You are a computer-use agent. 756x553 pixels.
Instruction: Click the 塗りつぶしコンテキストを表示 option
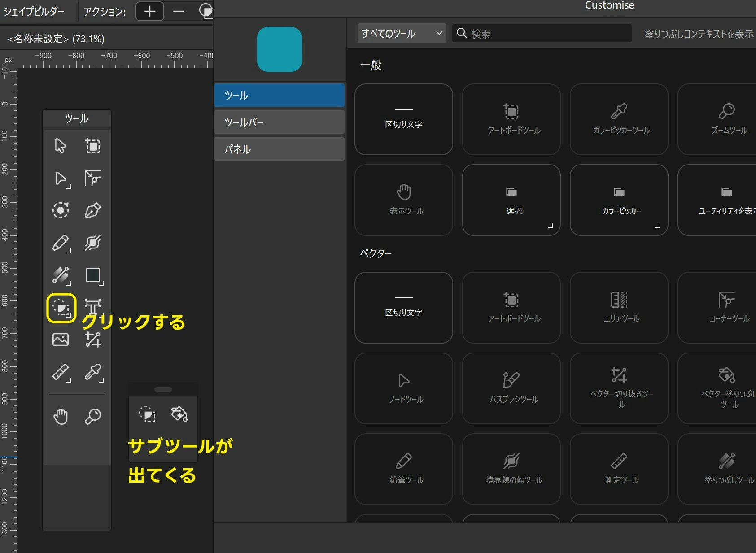(x=699, y=34)
